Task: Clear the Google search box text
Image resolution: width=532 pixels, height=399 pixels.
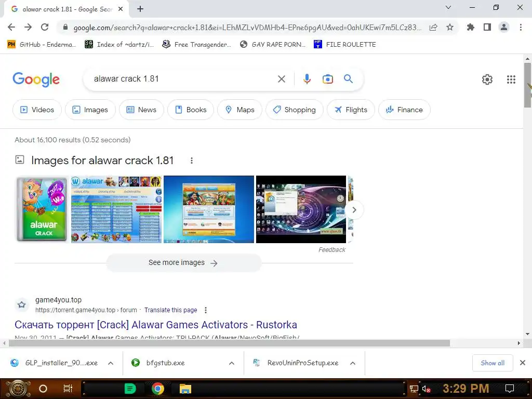Action: coord(281,79)
